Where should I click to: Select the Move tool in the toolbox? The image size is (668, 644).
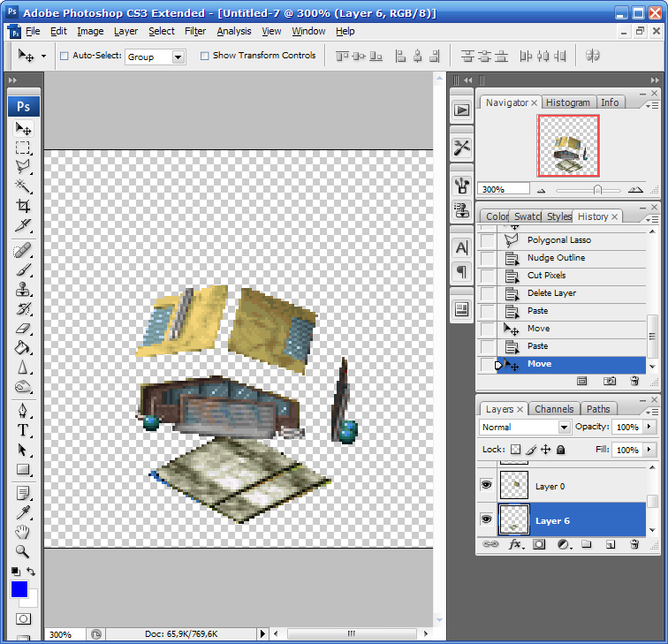pos(23,129)
